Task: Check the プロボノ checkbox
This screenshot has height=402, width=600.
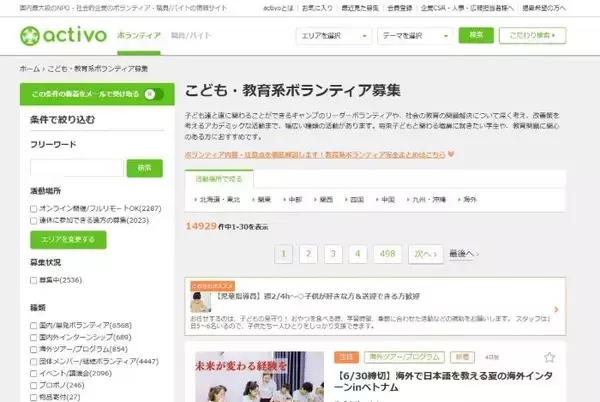Action: (x=34, y=385)
